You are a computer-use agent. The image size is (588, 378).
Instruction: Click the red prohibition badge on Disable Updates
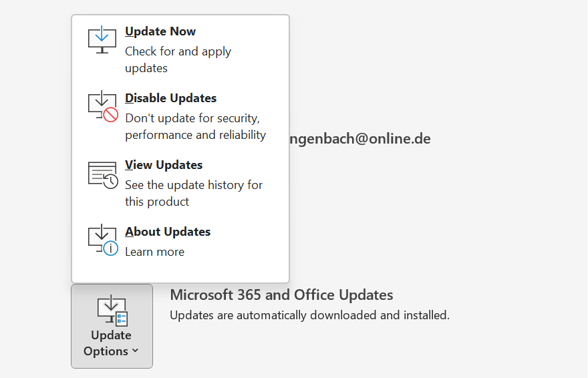[x=111, y=115]
